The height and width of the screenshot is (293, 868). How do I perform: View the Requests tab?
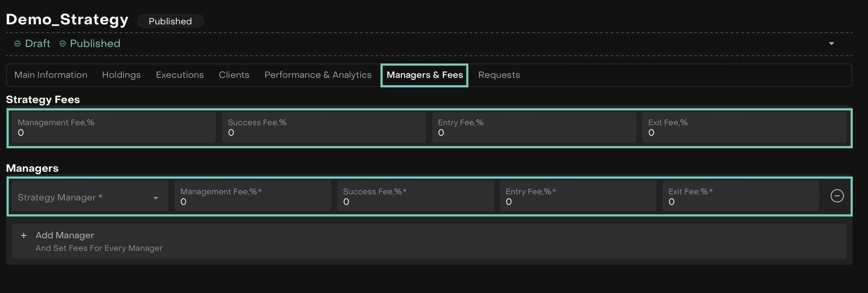click(x=499, y=75)
